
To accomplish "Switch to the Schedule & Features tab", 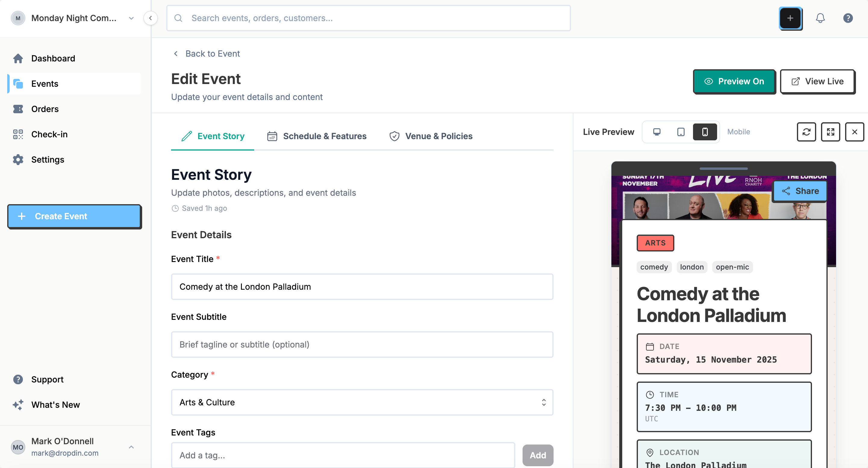I will [x=317, y=136].
